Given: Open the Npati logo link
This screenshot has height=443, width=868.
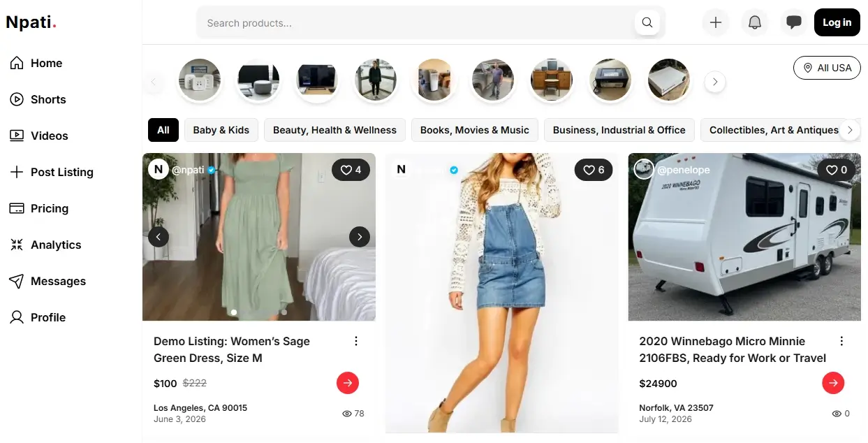Looking at the screenshot, I should pos(31,22).
